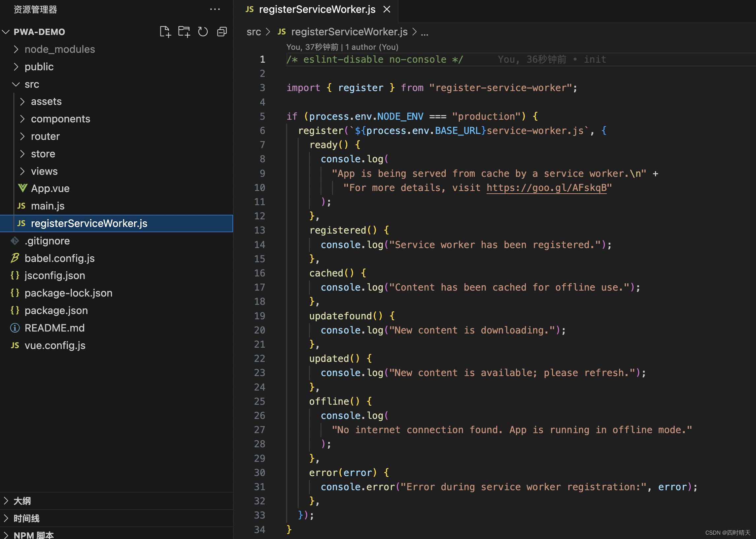Click the offline() method name
The image size is (756, 539).
329,401
